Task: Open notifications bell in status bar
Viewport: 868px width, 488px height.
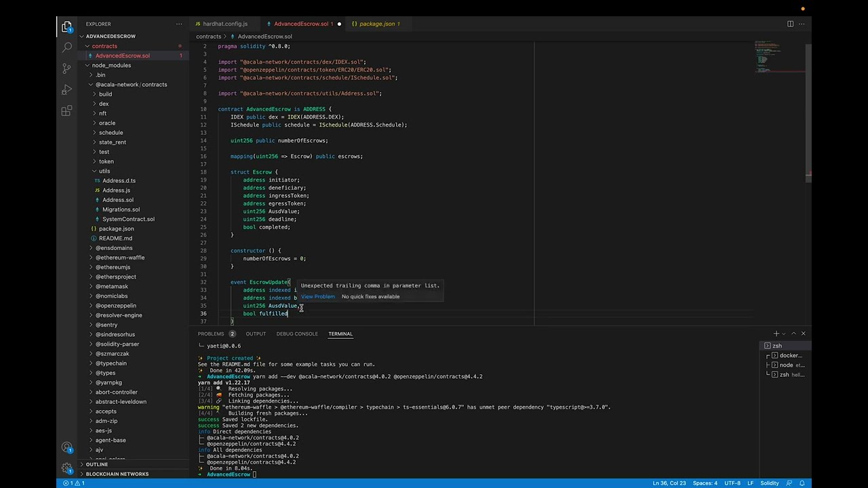Action: (802, 483)
